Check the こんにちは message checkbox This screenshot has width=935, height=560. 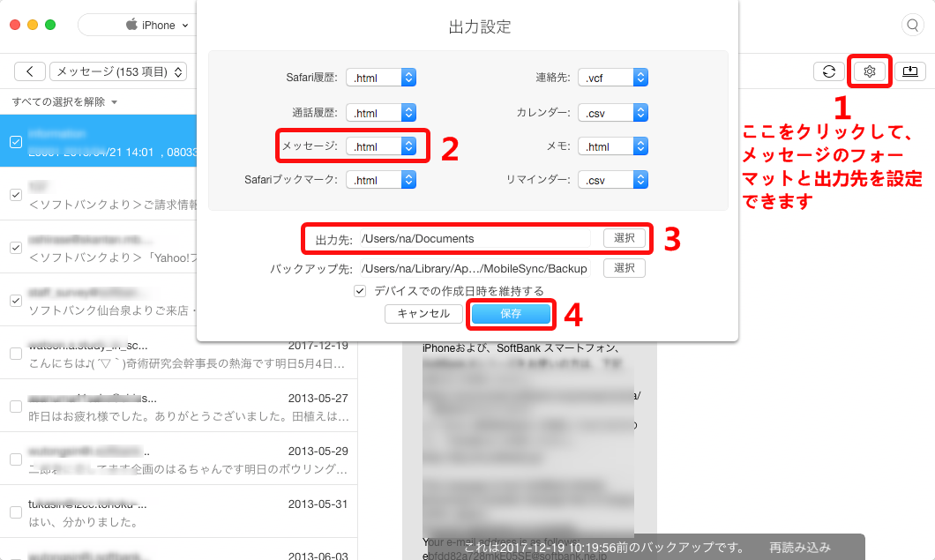[x=16, y=354]
